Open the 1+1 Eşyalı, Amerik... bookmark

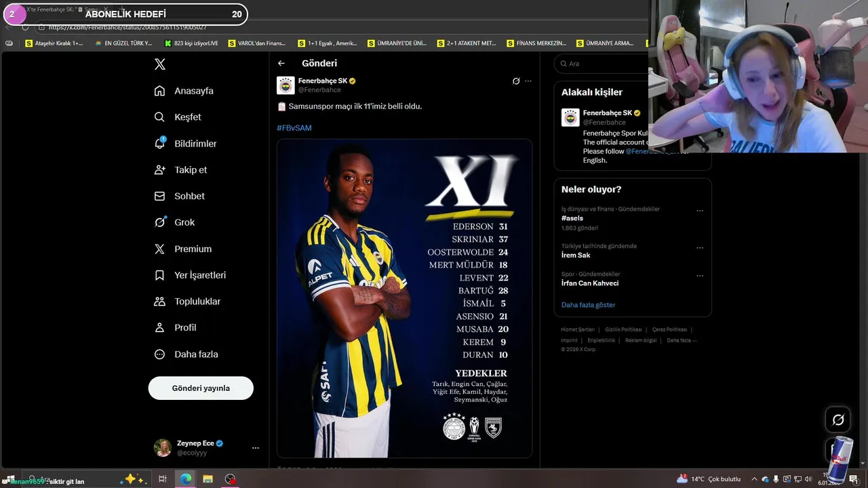(x=327, y=43)
